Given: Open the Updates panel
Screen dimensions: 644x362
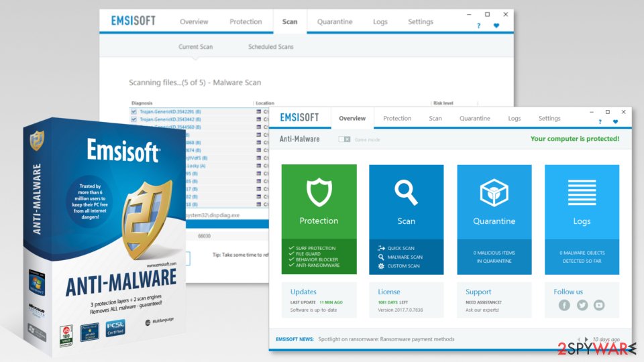Looking at the screenshot, I should coord(319,300).
